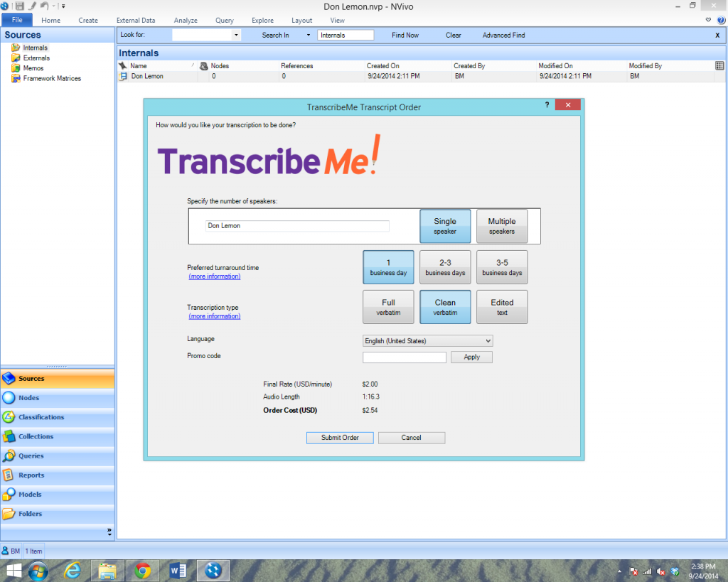
Task: Open the undo history dropdown arrow
Action: click(x=53, y=6)
